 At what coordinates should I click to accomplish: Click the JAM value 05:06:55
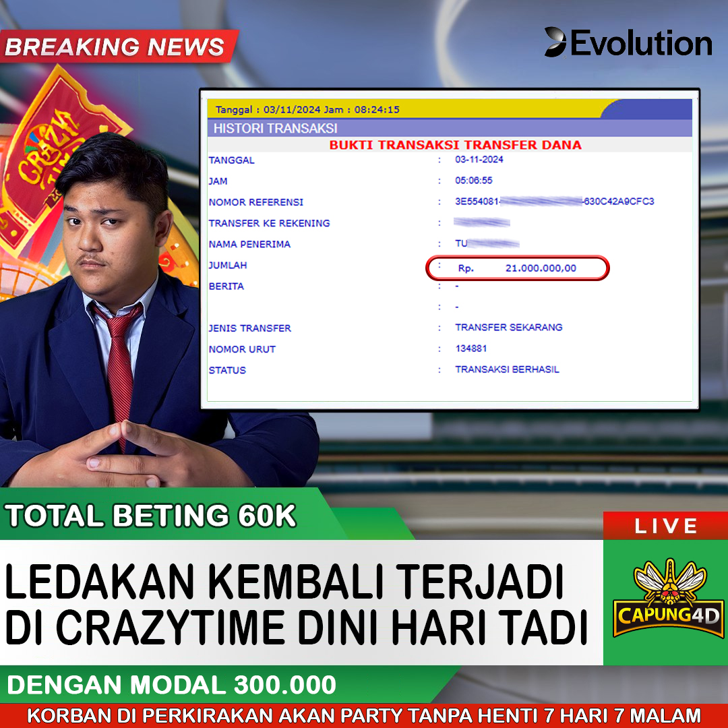[x=473, y=181]
